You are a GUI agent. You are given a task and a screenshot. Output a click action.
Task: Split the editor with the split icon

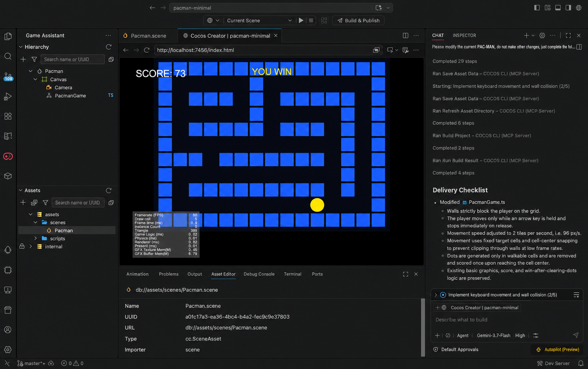[406, 36]
